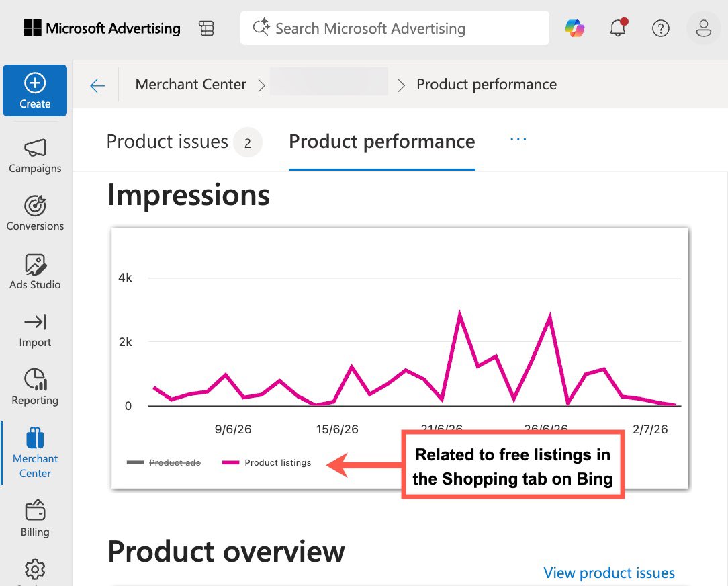
Task: Click the Merchant Center breadcrumb
Action: pyautogui.click(x=191, y=84)
